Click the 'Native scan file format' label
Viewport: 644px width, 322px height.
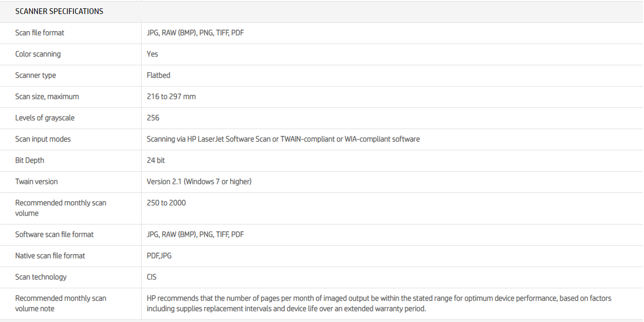point(50,256)
